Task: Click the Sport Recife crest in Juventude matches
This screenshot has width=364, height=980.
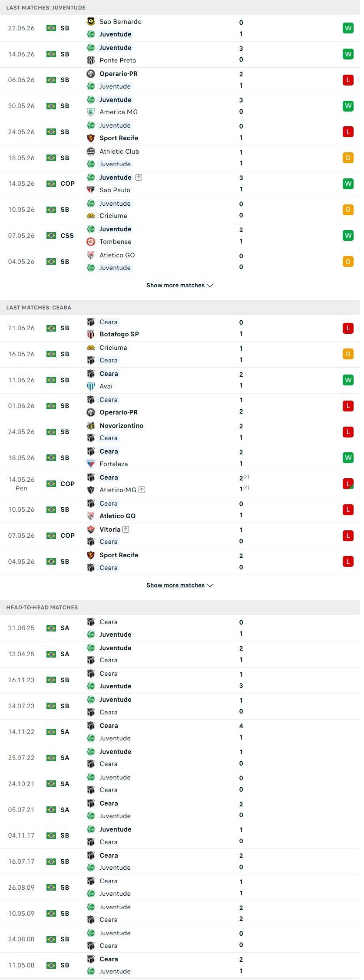Action: [x=91, y=138]
